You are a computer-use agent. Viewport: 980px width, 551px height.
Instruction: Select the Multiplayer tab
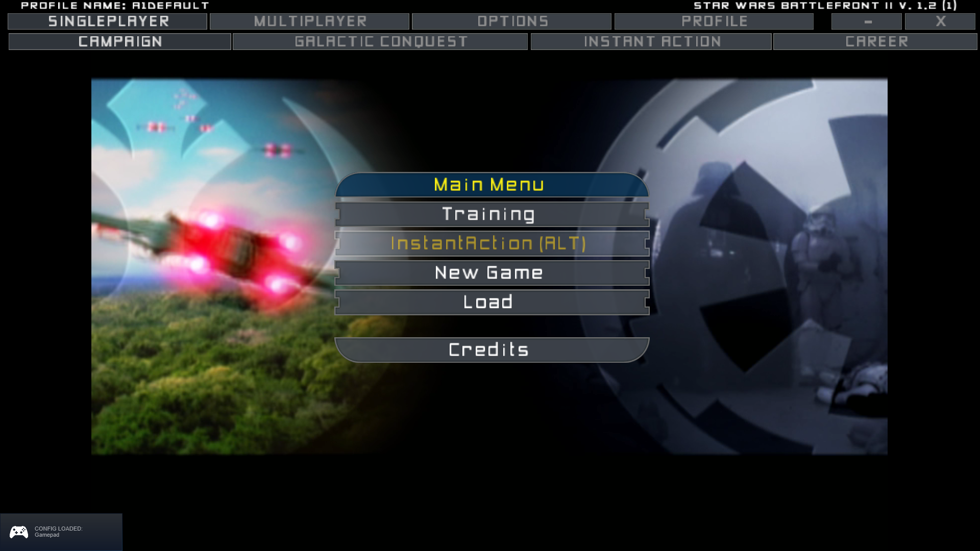click(x=310, y=21)
